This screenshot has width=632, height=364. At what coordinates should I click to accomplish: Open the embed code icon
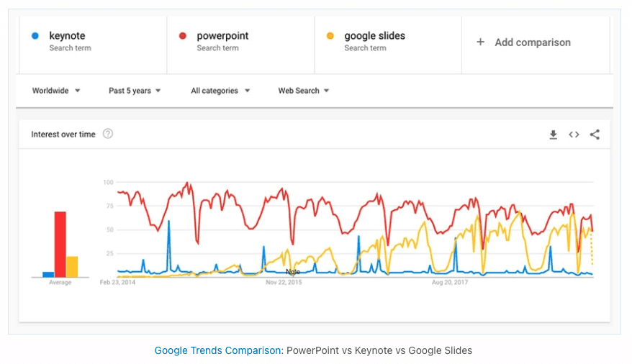tap(574, 135)
